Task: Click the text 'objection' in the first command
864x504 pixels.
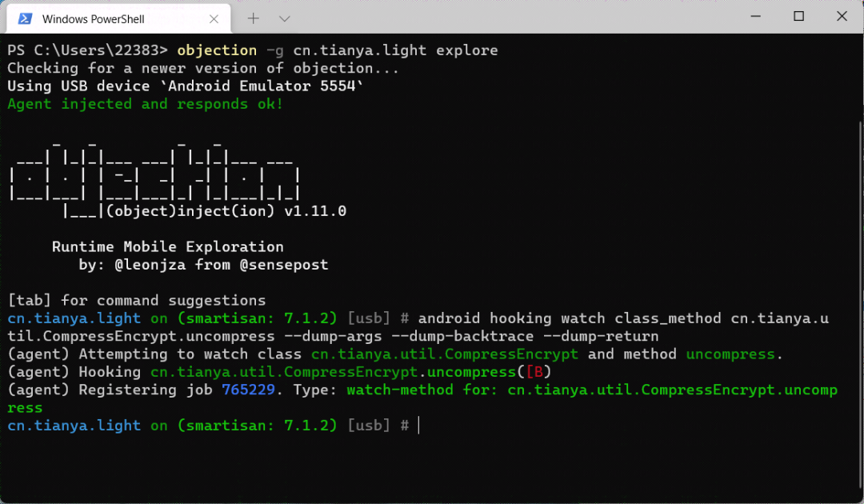Action: click(x=217, y=50)
